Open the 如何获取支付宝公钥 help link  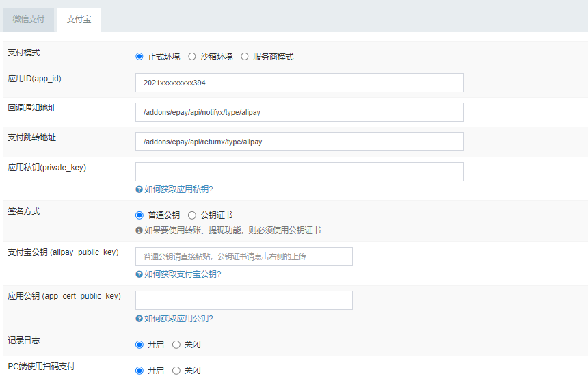point(183,274)
